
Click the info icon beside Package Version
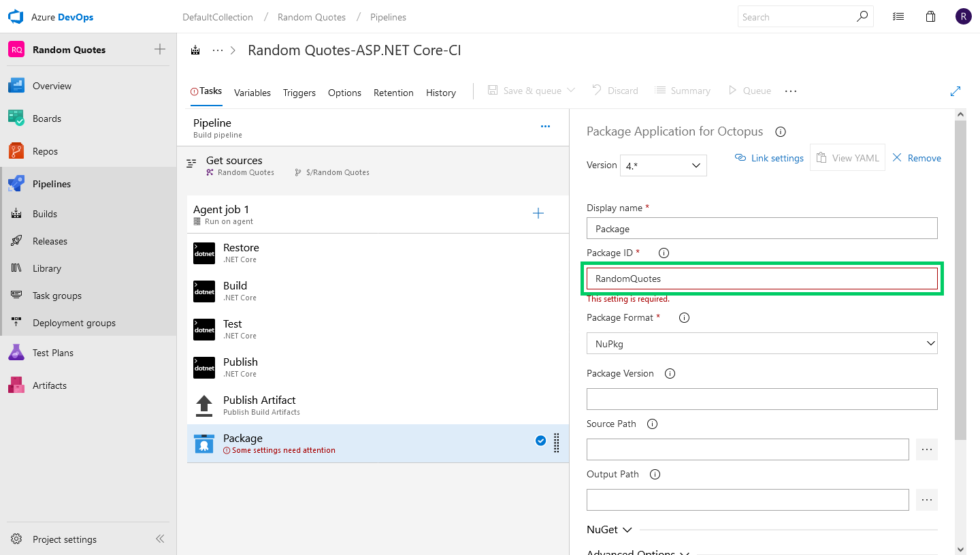(670, 374)
